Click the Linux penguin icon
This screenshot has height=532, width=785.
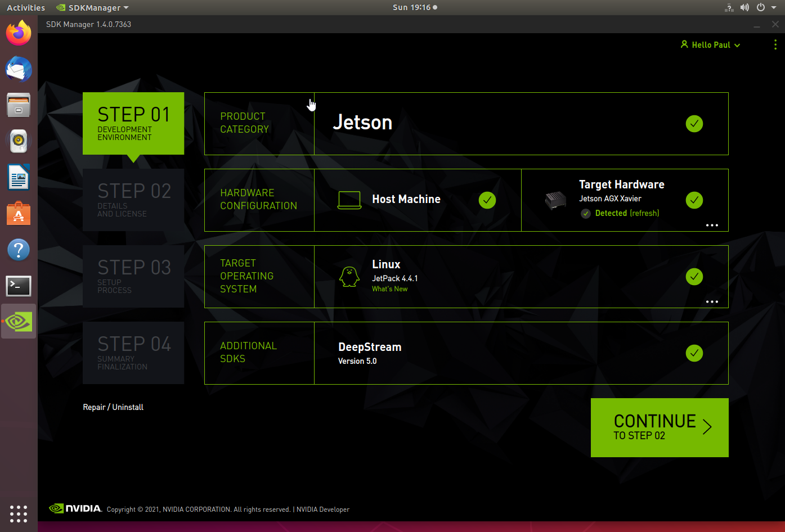tap(349, 277)
